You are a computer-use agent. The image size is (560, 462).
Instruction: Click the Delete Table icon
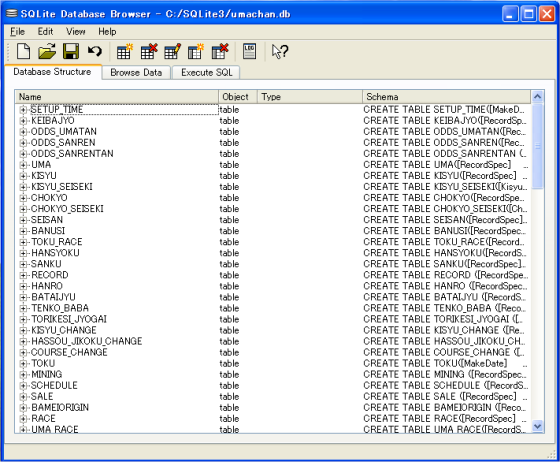(149, 51)
